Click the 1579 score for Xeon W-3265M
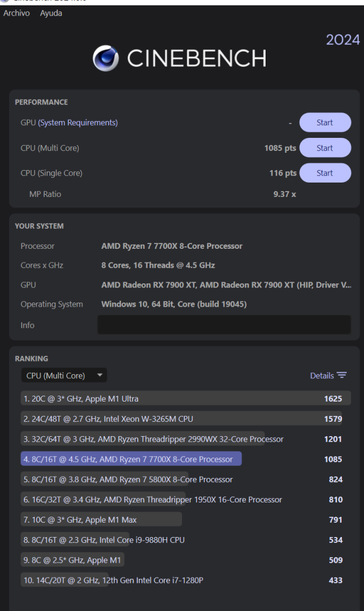This screenshot has height=611, width=364. coord(333,419)
